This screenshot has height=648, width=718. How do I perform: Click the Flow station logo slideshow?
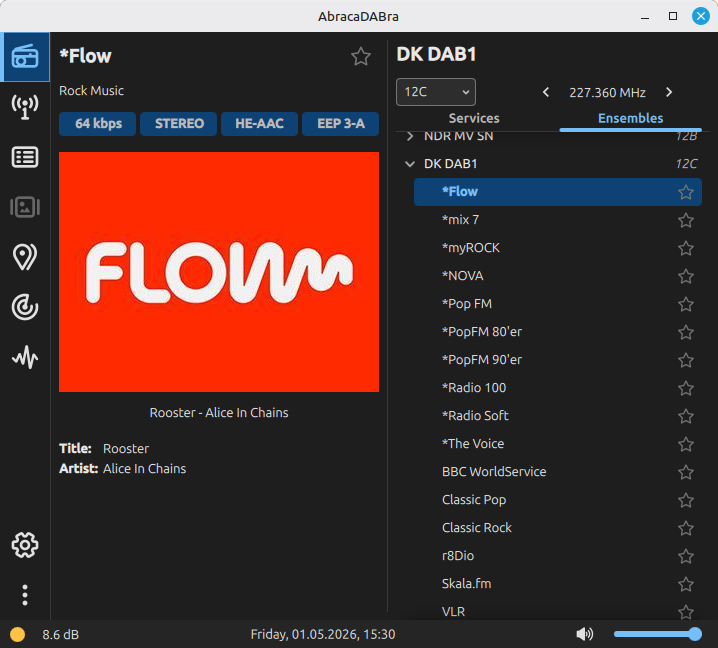click(219, 272)
